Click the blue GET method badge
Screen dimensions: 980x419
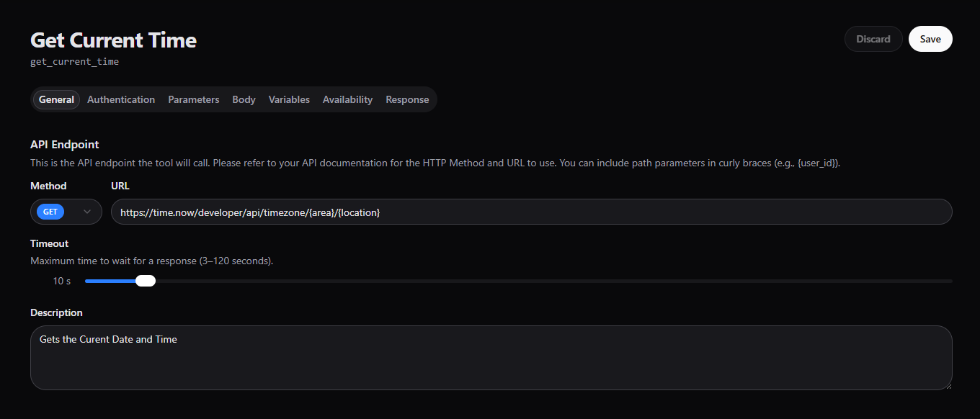(50, 212)
